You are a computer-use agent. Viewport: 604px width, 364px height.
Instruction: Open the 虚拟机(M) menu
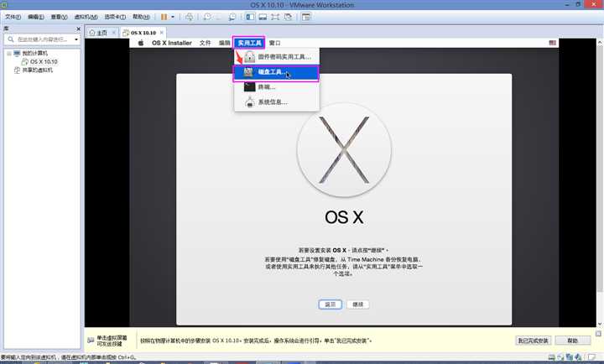86,17
